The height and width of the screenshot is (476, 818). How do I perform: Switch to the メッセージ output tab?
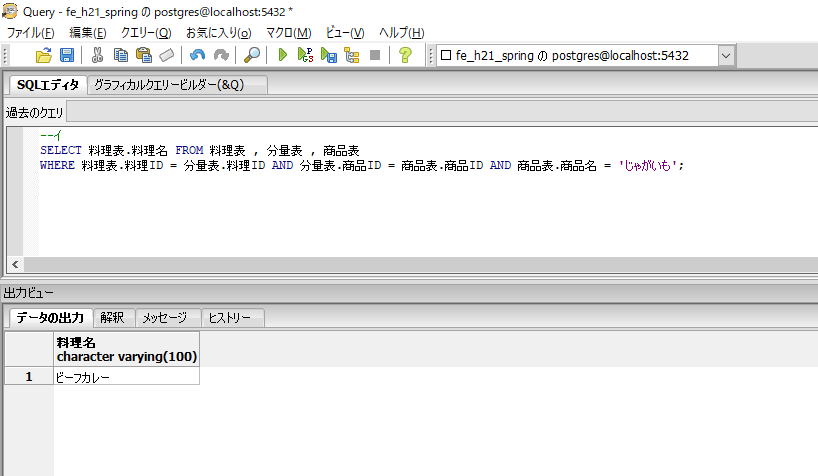[164, 318]
